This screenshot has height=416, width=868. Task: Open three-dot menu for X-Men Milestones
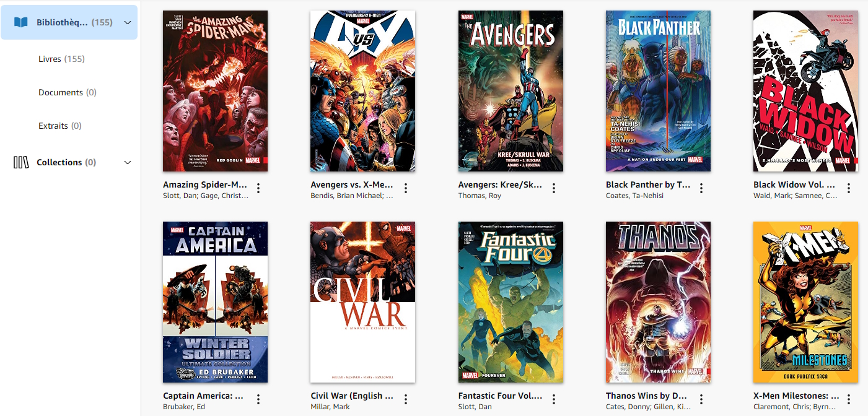click(x=849, y=399)
